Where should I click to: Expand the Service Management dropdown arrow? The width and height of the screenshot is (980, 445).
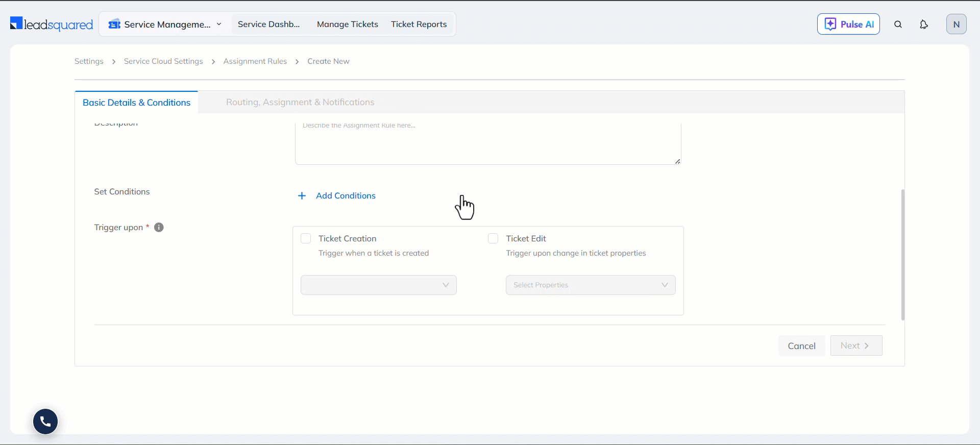(x=219, y=24)
